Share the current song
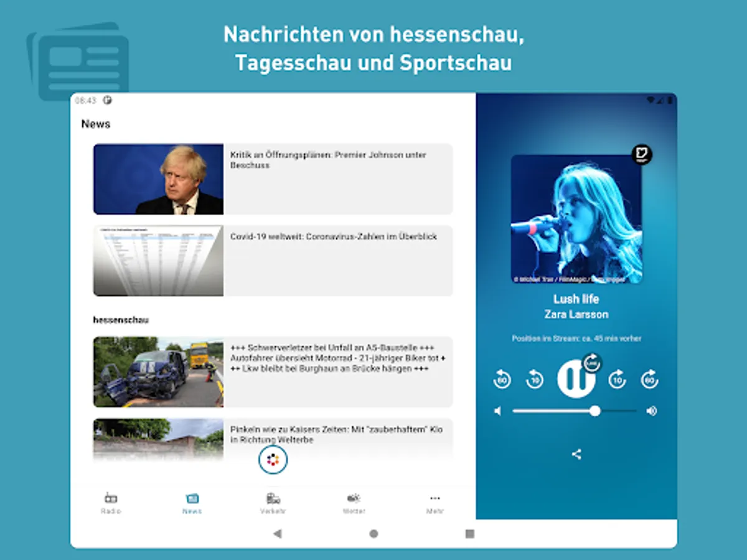The image size is (747, 560). click(x=576, y=454)
